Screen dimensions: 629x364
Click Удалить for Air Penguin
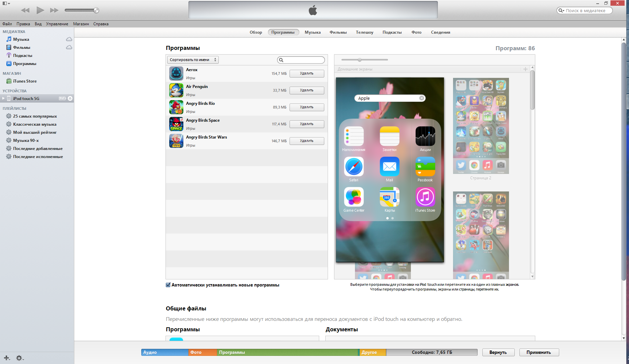pyautogui.click(x=307, y=90)
